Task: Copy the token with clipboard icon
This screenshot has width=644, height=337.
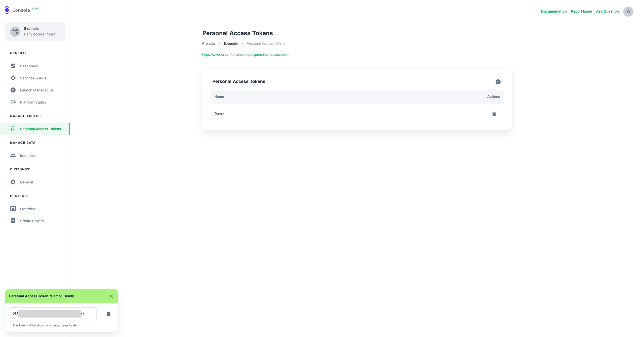Action: tap(108, 313)
